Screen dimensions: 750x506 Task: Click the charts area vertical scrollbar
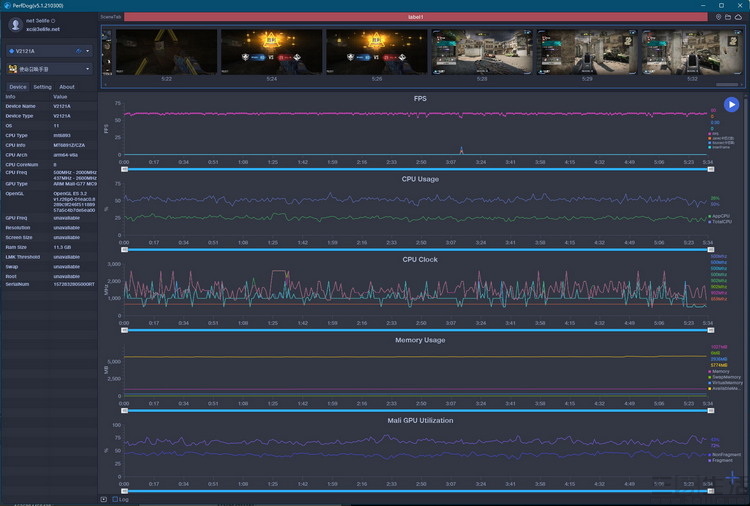(747, 294)
